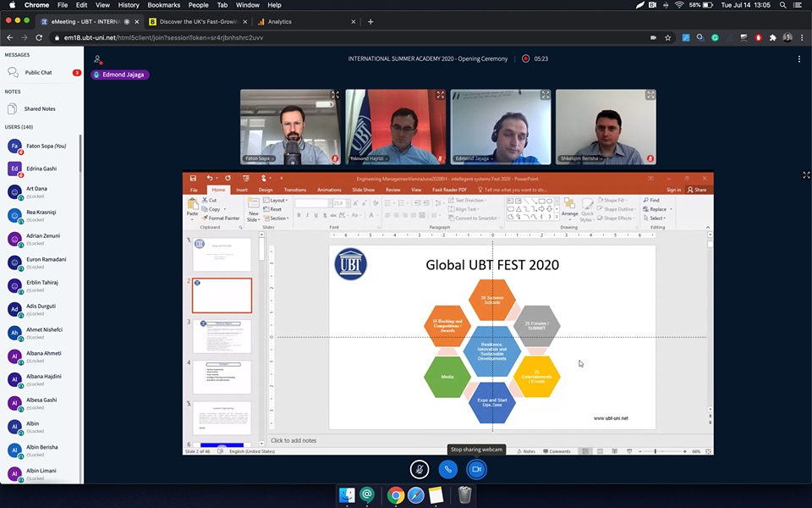Reload the page

point(39,38)
